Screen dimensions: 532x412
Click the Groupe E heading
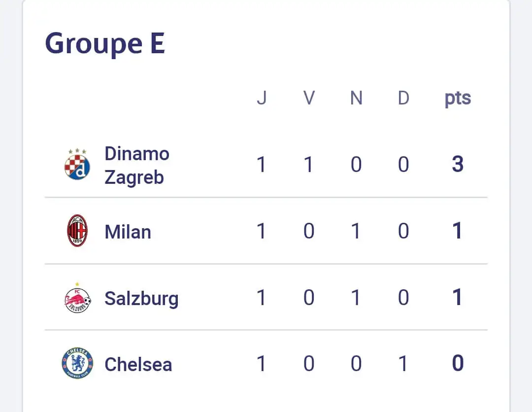click(105, 44)
